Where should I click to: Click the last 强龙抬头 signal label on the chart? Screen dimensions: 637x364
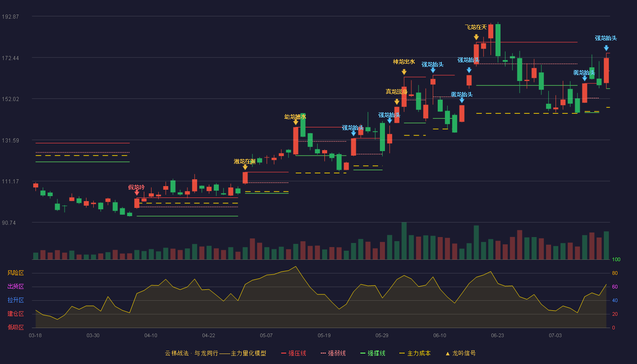point(606,38)
